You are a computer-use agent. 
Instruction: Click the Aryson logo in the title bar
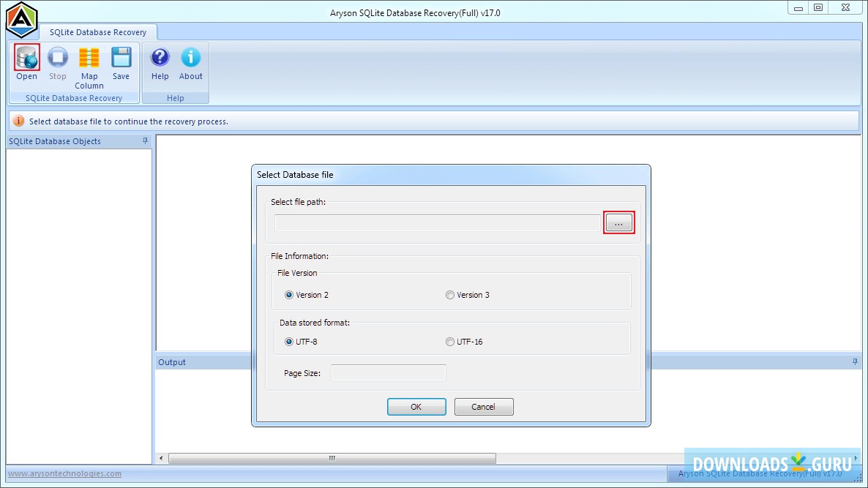[20, 18]
